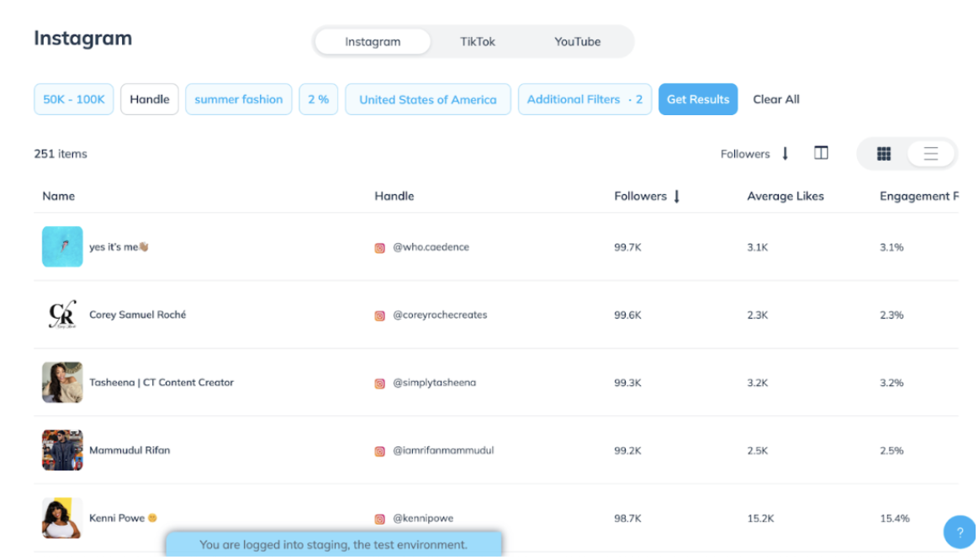Click the Followers sort arrow above table
Screen dimensions: 979x560
(x=785, y=154)
